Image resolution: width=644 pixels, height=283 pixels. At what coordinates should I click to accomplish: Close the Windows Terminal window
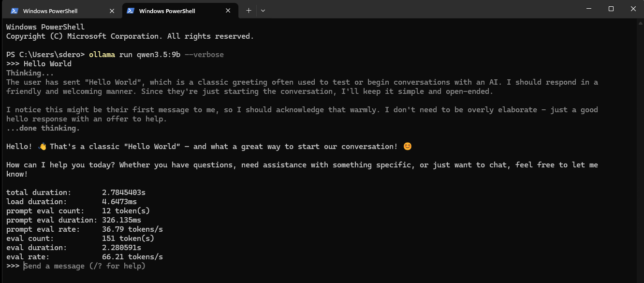[x=633, y=9]
